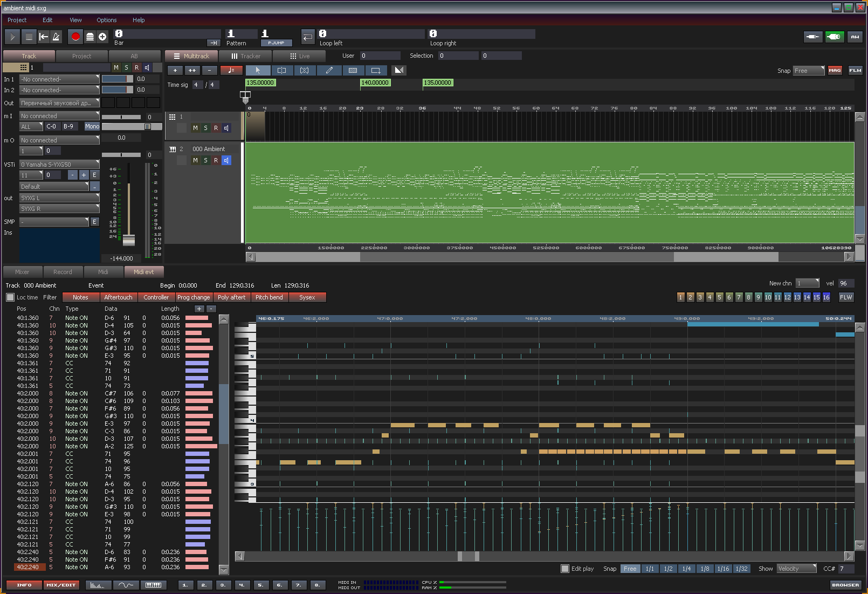The height and width of the screenshot is (594, 868).
Task: Switch to the AB tab
Action: coord(134,56)
